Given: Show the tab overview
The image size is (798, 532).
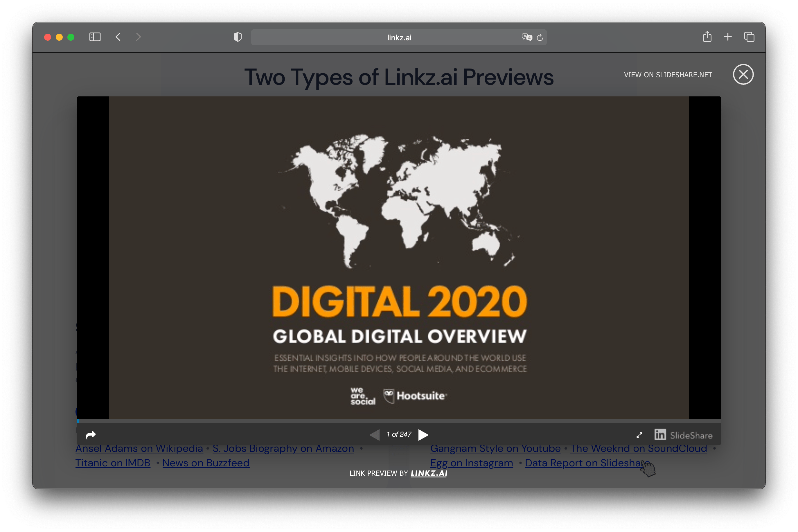Looking at the screenshot, I should pos(749,37).
